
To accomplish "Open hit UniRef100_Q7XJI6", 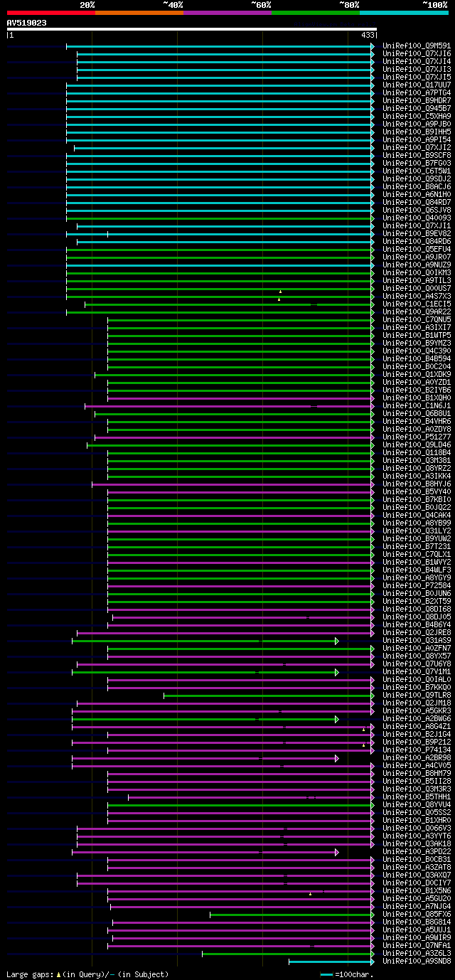I will pos(417,54).
